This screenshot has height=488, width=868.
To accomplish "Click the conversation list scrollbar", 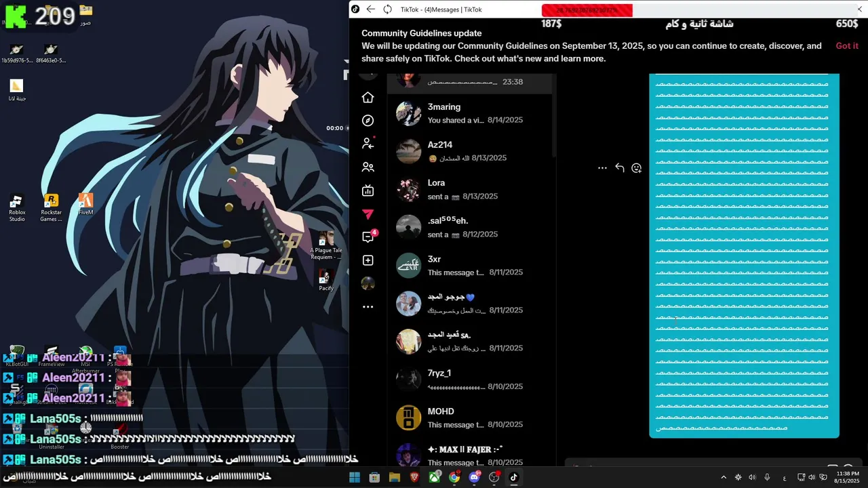I will [554, 115].
